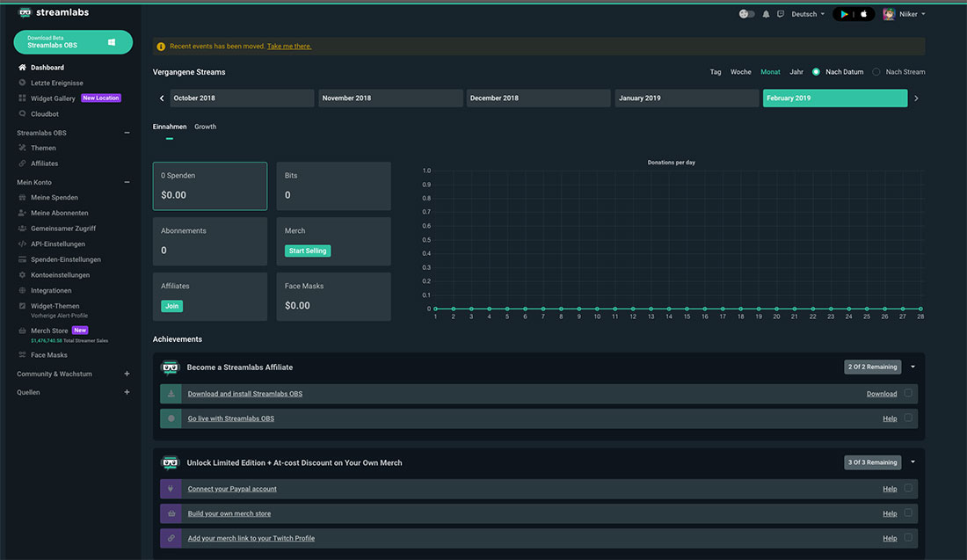Select the Nach Stream radio button
Image resolution: width=967 pixels, height=560 pixels.
(x=876, y=72)
